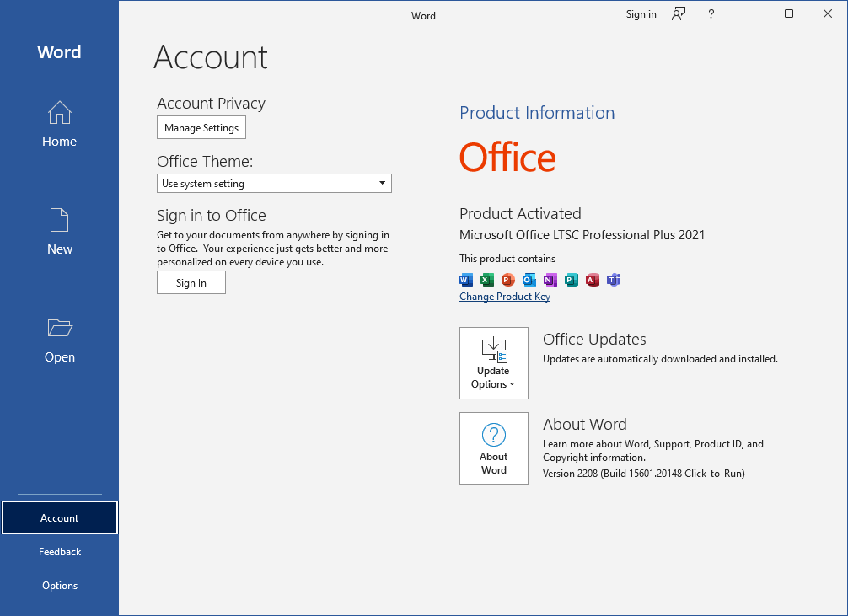Click the Word app icon under product contains
The height and width of the screenshot is (616, 848).
click(x=465, y=280)
